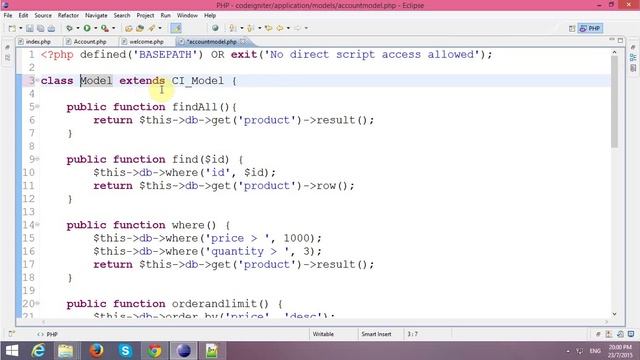Click the External Tools run icon
This screenshot has height=360, width=640.
(105, 28)
